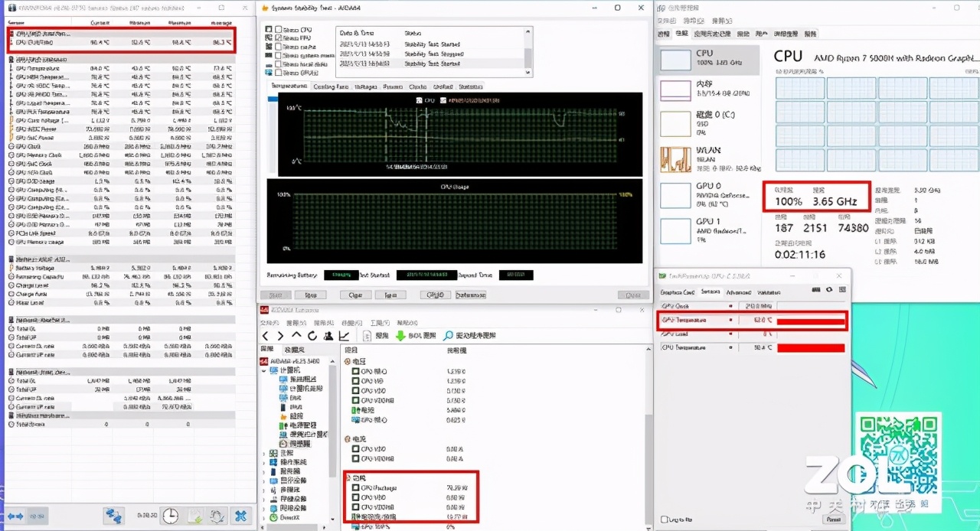This screenshot has height=531, width=980.
Task: Select the Sensor item in AIDA64 tree
Action: 296,444
